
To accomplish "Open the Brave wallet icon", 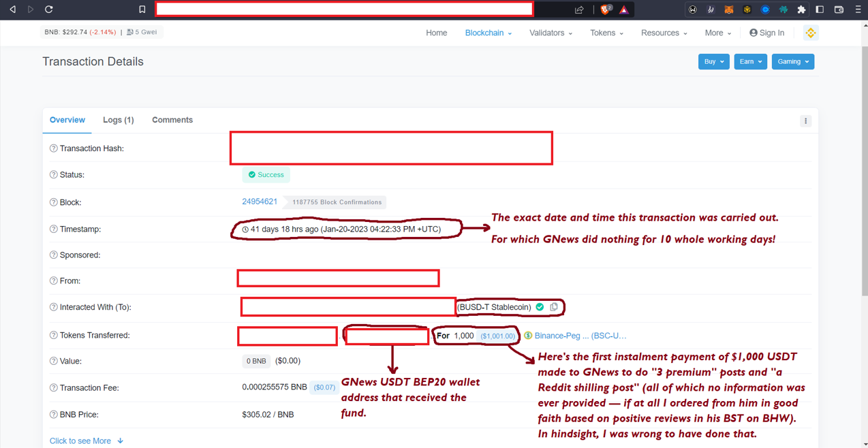I will pyautogui.click(x=839, y=10).
